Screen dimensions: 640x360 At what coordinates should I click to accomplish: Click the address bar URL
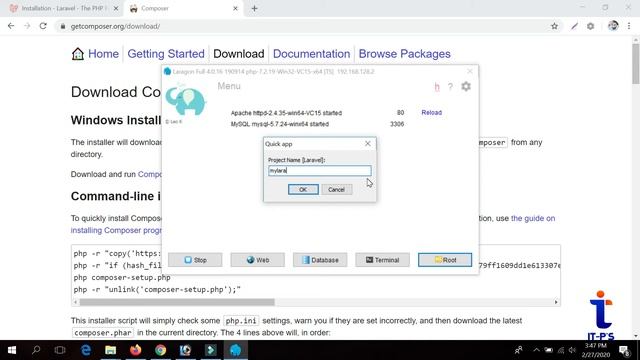(x=115, y=26)
